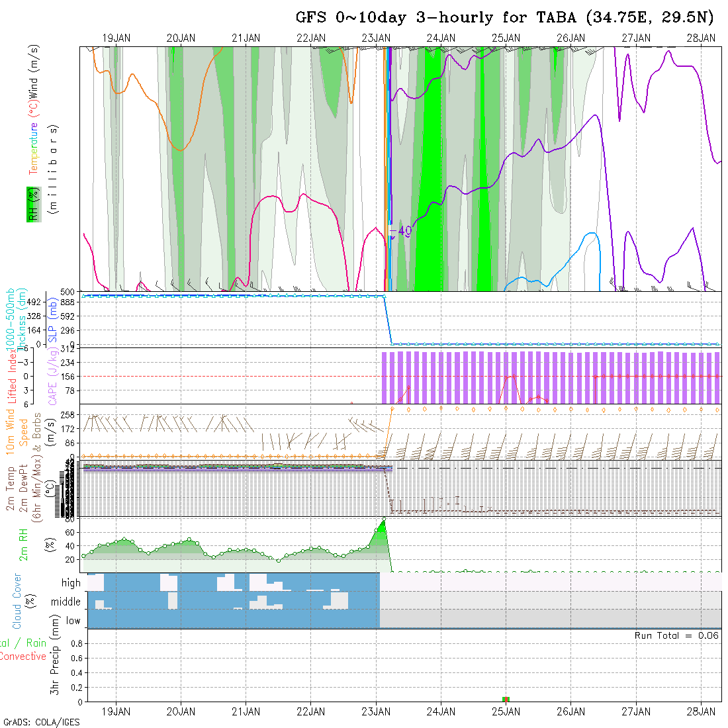Click the CAPE (J/kg) axis label

(52, 376)
